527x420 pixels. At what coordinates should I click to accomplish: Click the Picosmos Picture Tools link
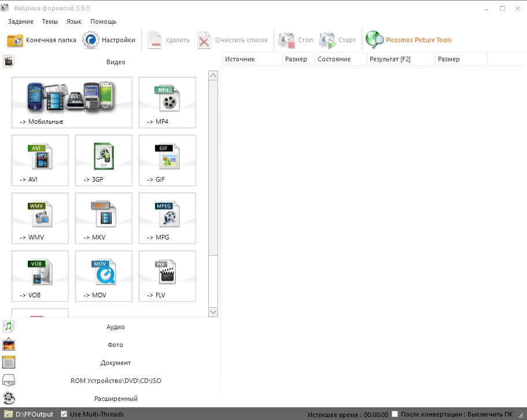418,40
